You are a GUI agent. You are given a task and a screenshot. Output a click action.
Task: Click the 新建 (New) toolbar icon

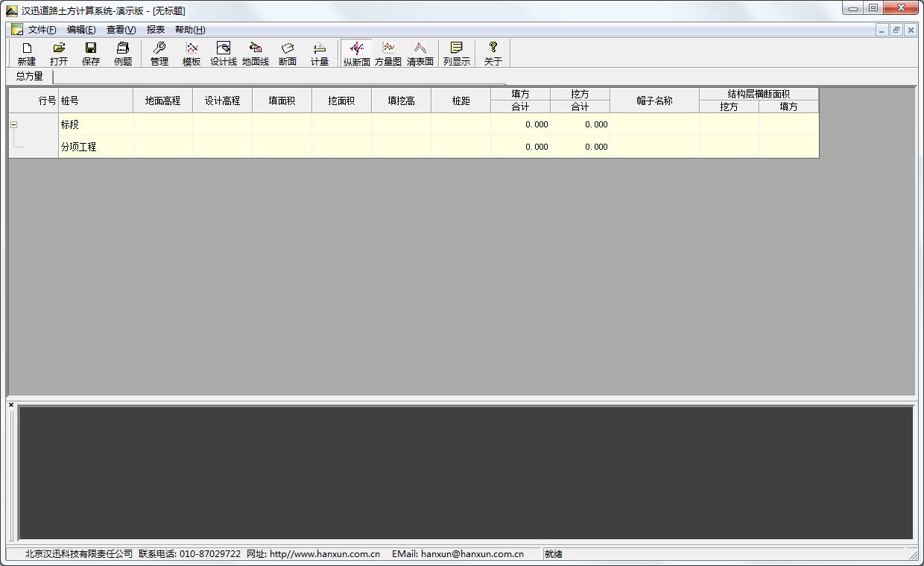coord(27,54)
